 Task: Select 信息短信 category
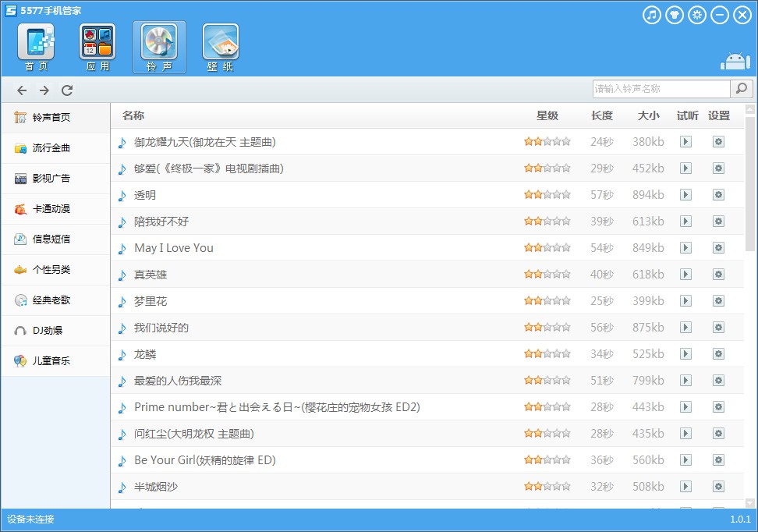[x=55, y=239]
